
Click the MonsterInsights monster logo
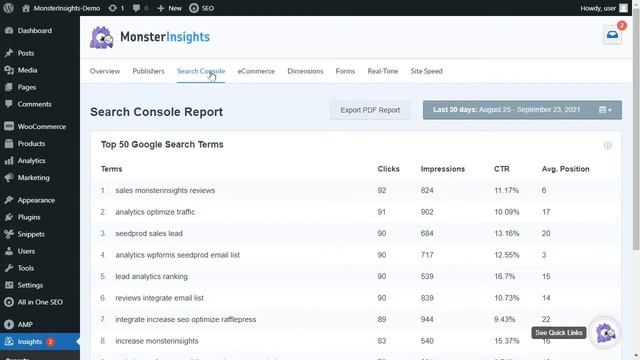101,38
